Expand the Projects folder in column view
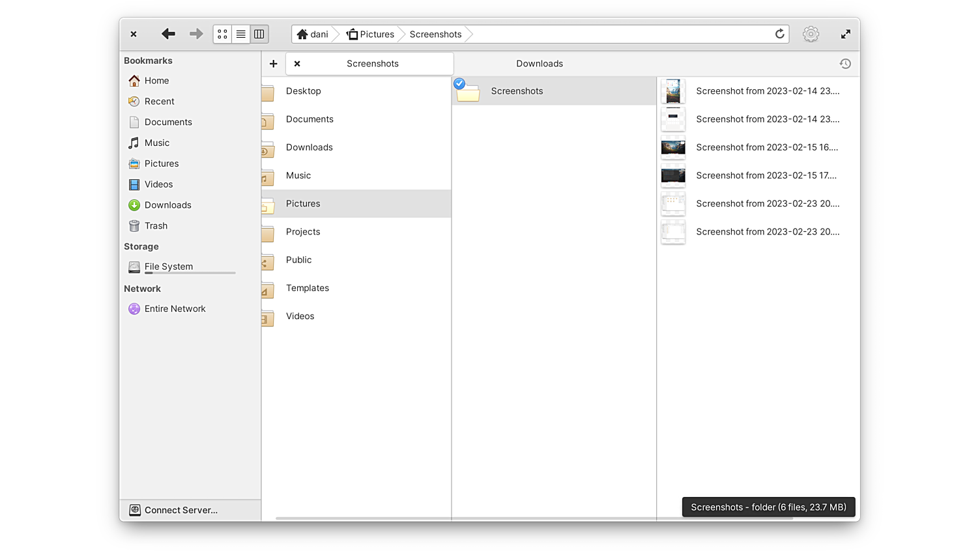Viewport: 980px width, 551px height. click(303, 232)
